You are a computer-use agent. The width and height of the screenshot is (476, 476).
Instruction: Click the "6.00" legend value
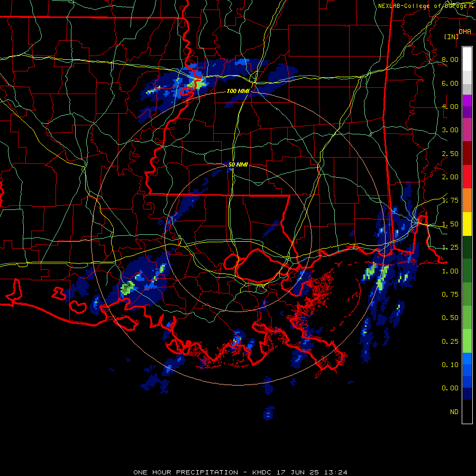[450, 83]
